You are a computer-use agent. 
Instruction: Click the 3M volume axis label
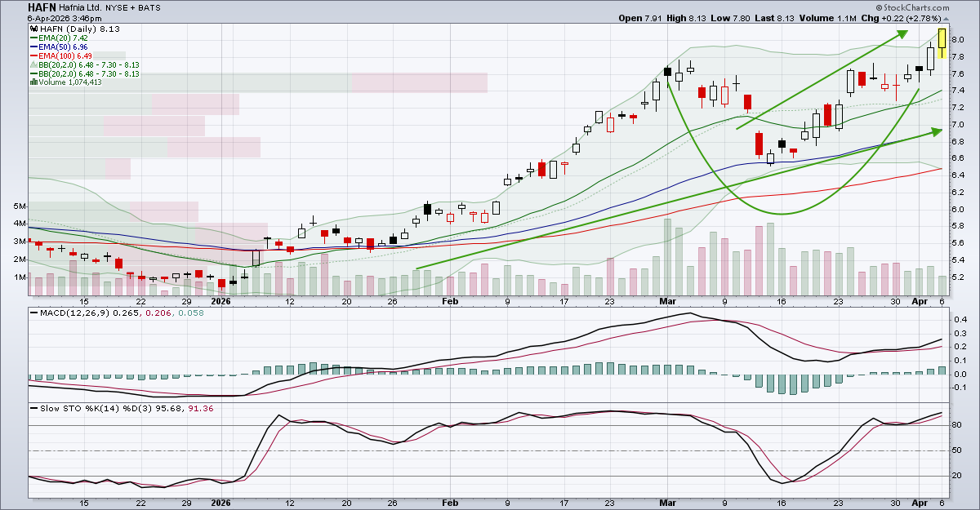pyautogui.click(x=19, y=242)
